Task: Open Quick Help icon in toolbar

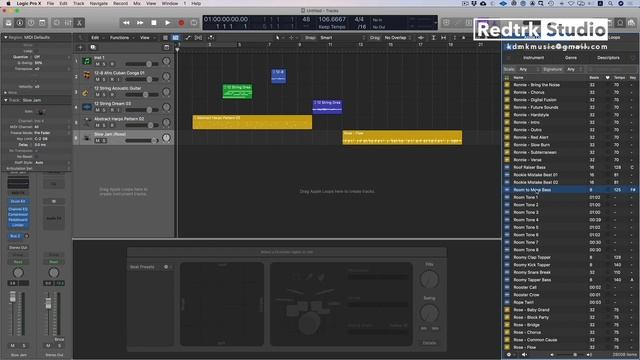Action: pos(31,23)
